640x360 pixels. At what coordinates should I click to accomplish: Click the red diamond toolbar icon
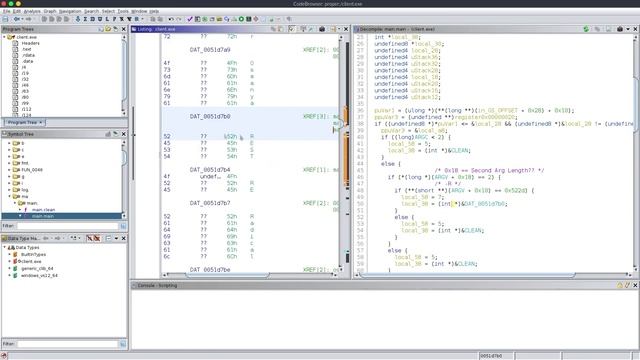click(256, 19)
